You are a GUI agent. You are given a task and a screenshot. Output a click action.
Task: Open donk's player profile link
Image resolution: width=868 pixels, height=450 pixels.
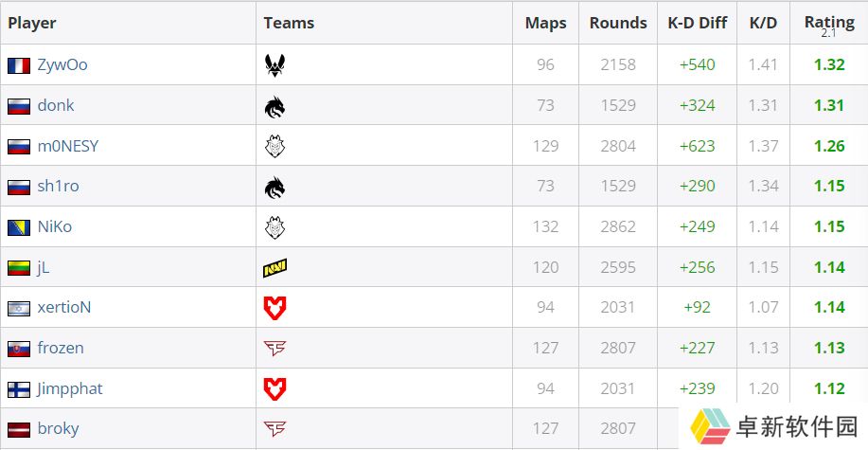[x=55, y=105]
